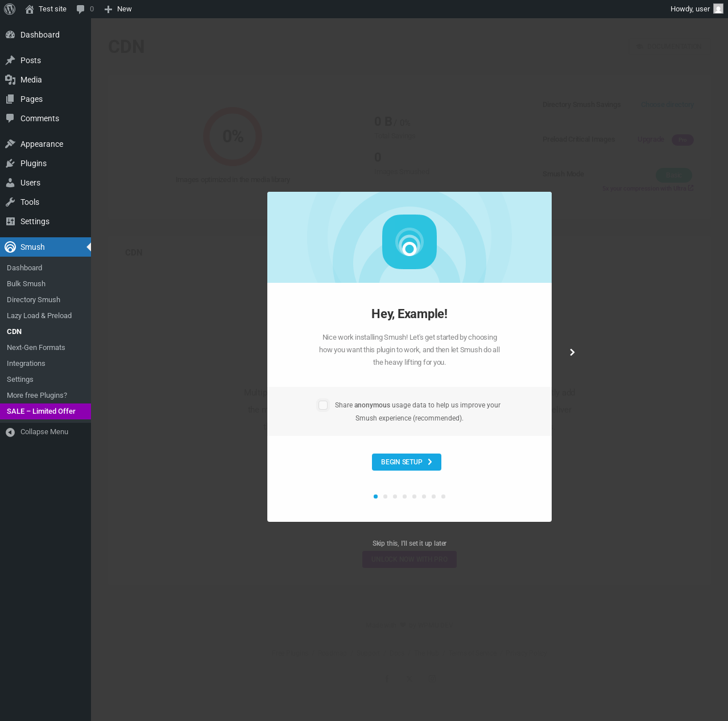Click the plus New icon

[108, 9]
